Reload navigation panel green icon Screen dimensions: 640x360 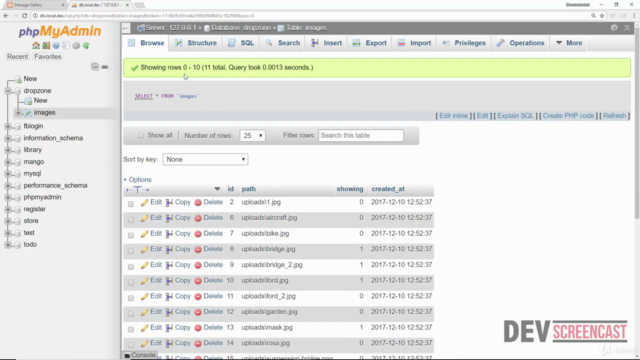[86, 45]
